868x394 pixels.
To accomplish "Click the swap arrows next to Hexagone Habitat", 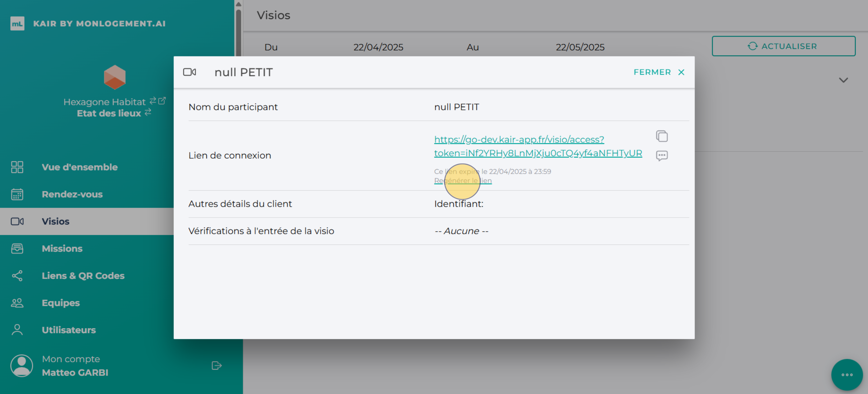I will click(x=153, y=101).
